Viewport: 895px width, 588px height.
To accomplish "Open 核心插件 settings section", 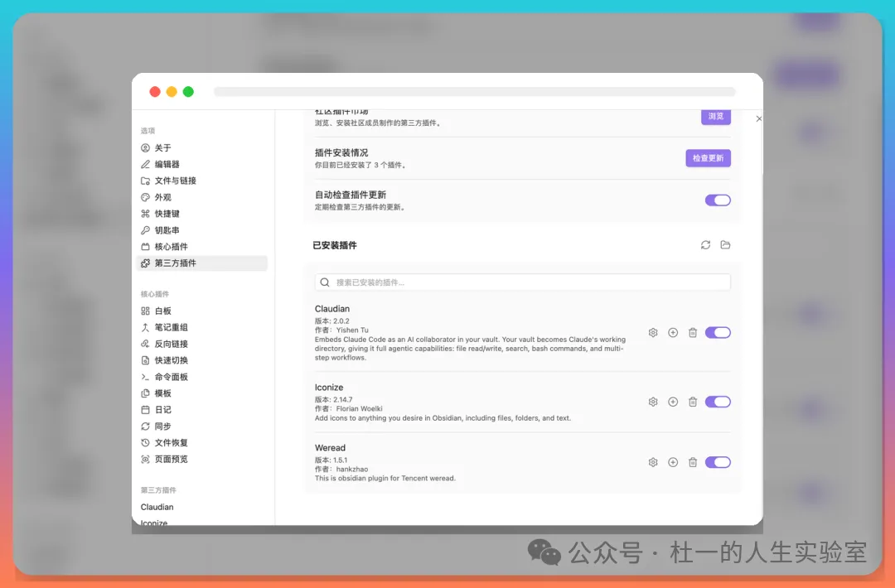I will point(203,247).
